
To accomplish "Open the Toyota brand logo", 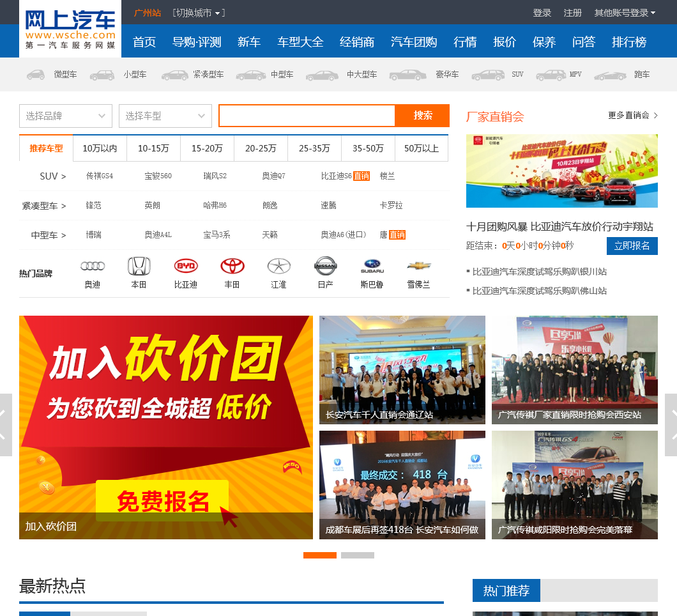I will click(x=232, y=266).
